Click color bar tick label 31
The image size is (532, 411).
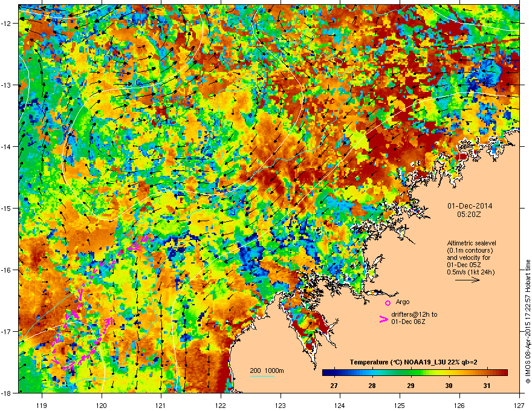[x=487, y=386]
